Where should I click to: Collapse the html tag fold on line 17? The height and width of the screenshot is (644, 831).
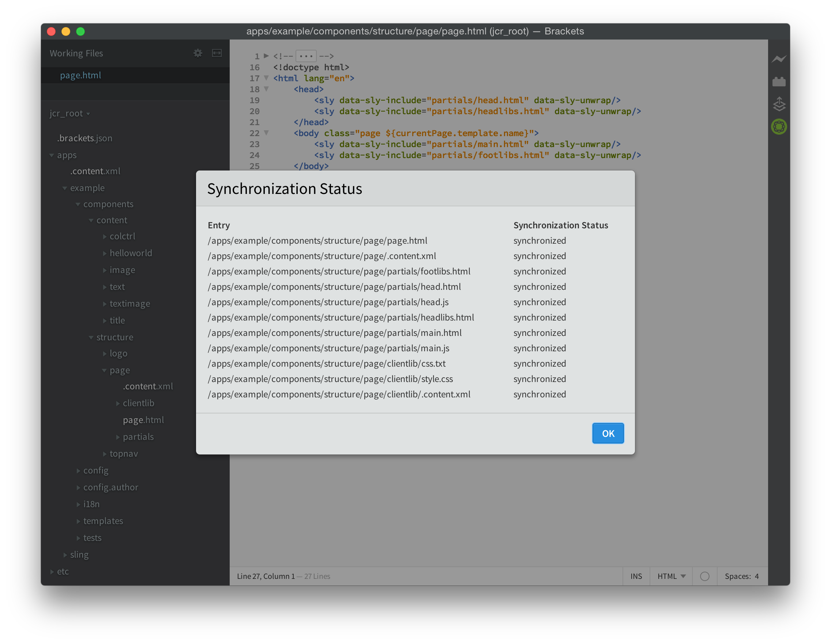point(266,78)
